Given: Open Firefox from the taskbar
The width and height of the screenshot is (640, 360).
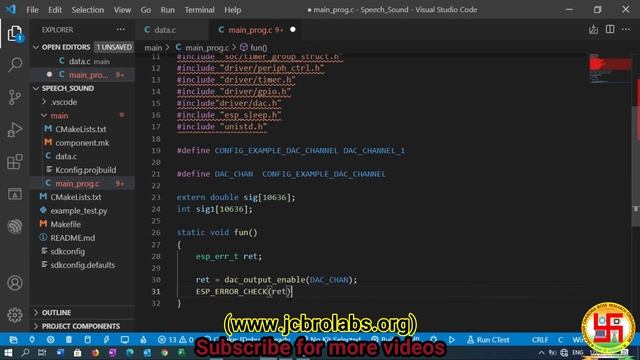Looking at the screenshot, I should click(x=95, y=353).
